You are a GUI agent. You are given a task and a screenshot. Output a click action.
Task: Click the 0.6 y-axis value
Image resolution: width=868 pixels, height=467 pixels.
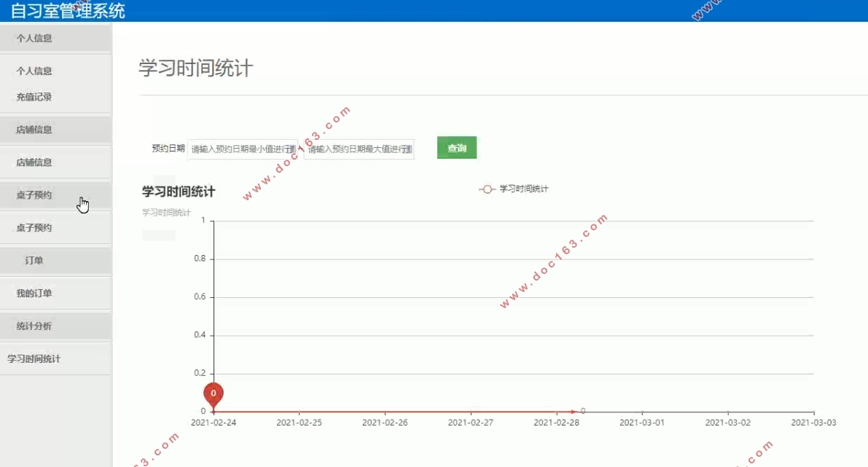[x=200, y=297]
